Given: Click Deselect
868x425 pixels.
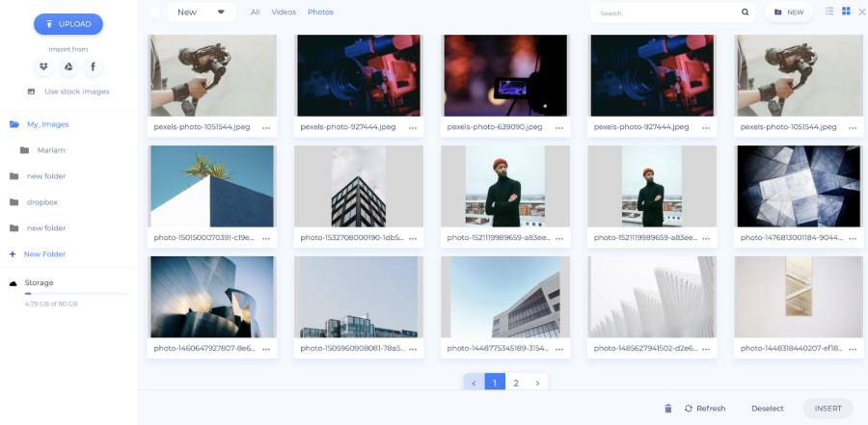Looking at the screenshot, I should point(768,409).
